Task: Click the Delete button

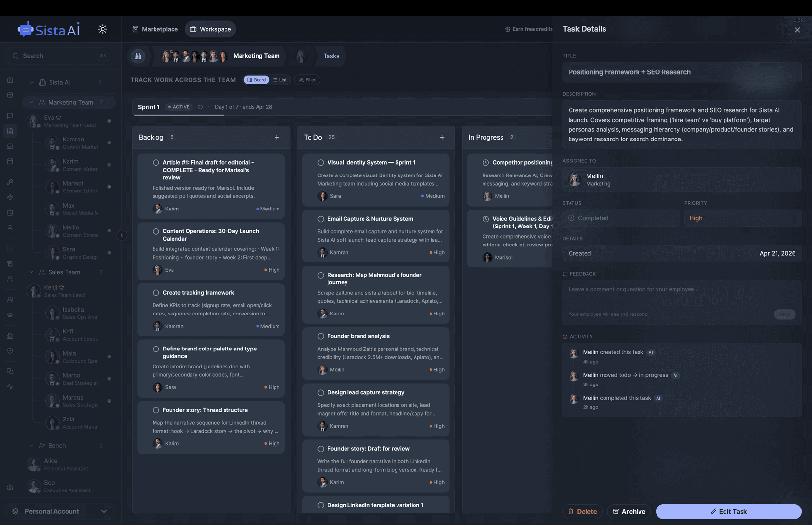Action: coord(582,511)
